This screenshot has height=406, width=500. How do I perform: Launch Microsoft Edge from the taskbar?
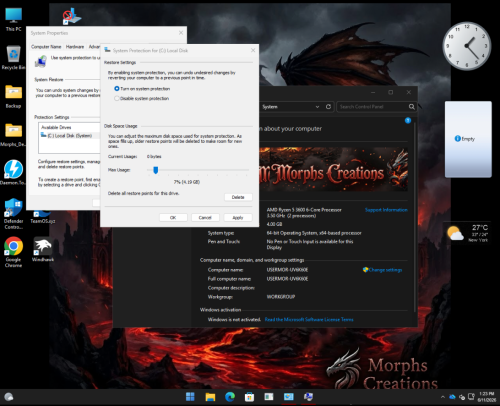pyautogui.click(x=230, y=397)
